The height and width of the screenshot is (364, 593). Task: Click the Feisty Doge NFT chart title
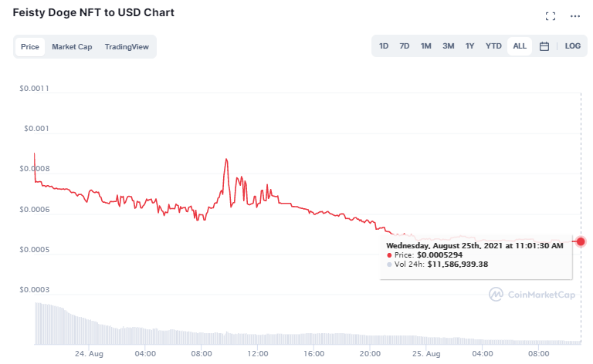93,13
